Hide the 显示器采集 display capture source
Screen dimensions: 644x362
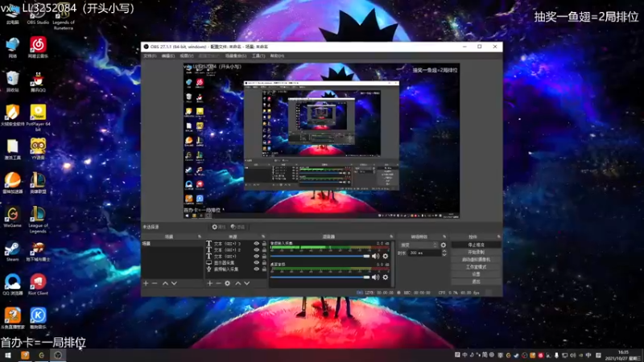pos(257,263)
